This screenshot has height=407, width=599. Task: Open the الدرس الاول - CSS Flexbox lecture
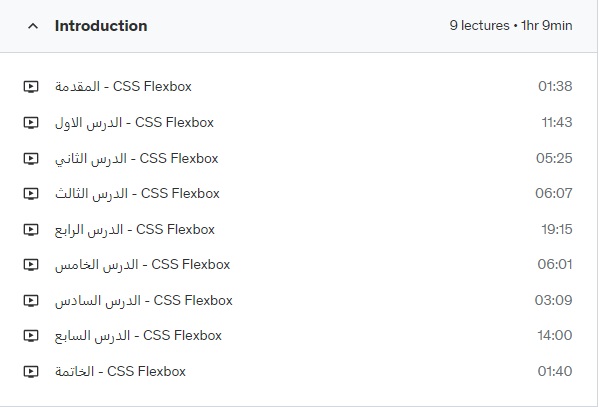coord(134,123)
